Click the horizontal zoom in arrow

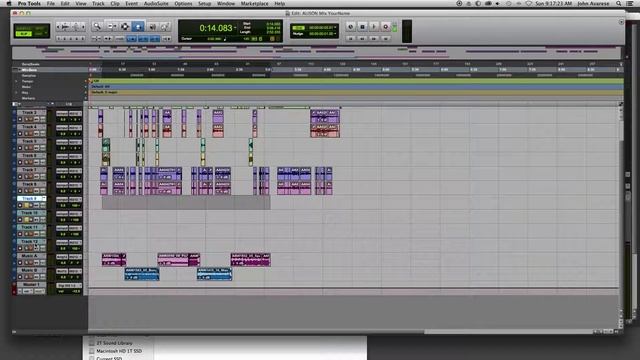[83, 27]
